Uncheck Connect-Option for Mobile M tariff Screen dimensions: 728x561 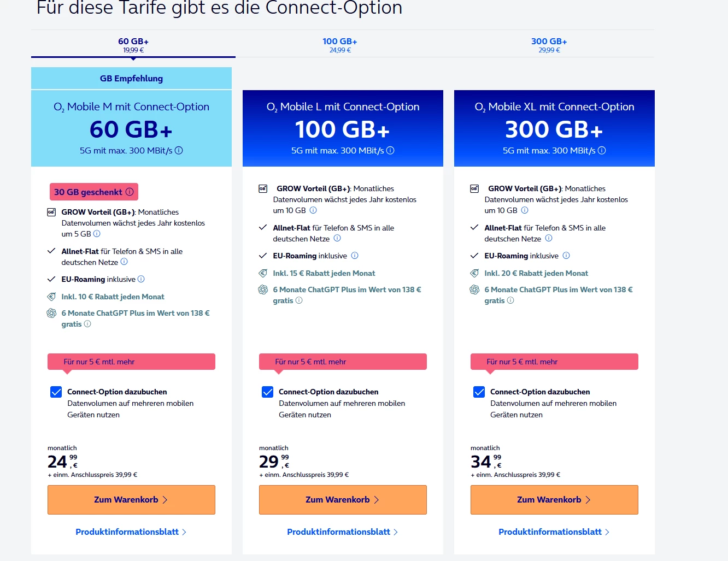point(56,392)
